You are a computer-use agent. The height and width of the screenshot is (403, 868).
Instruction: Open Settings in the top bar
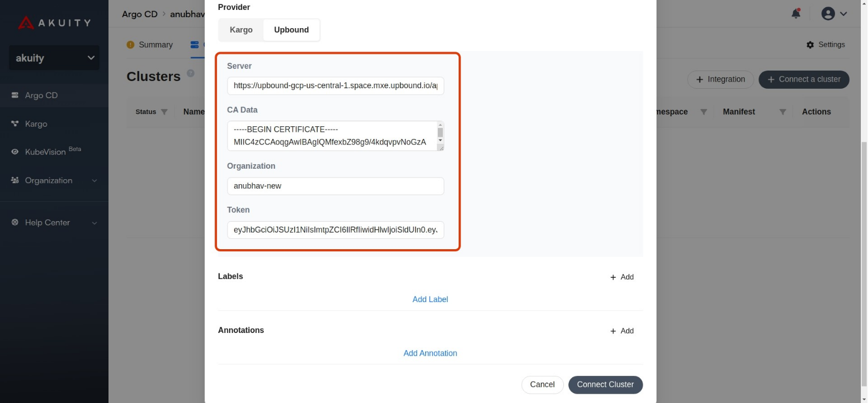[826, 45]
